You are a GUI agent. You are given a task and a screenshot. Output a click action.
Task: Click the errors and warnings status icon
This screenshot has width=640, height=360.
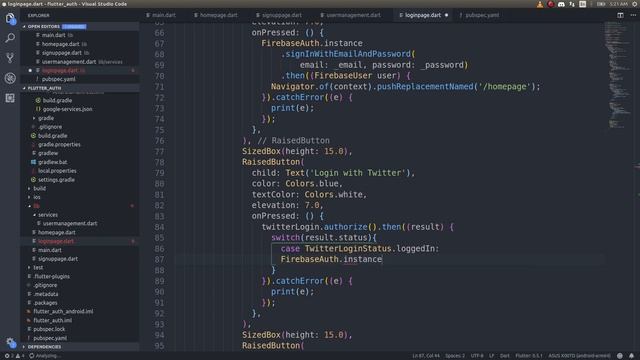14,356
